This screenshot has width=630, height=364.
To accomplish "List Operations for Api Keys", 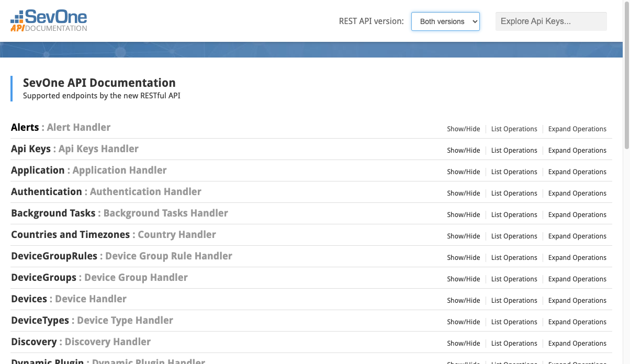I will [x=514, y=150].
